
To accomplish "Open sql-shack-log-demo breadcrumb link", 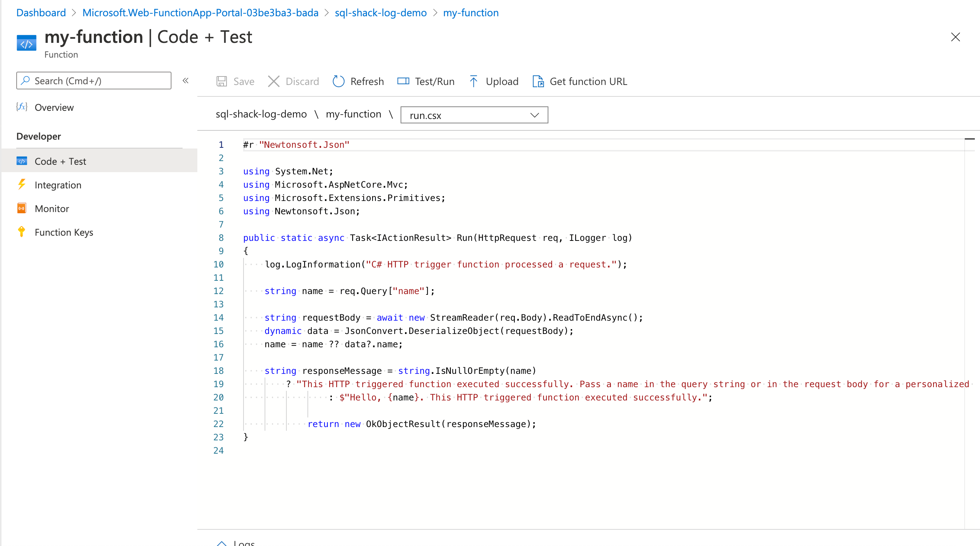I will click(x=381, y=13).
